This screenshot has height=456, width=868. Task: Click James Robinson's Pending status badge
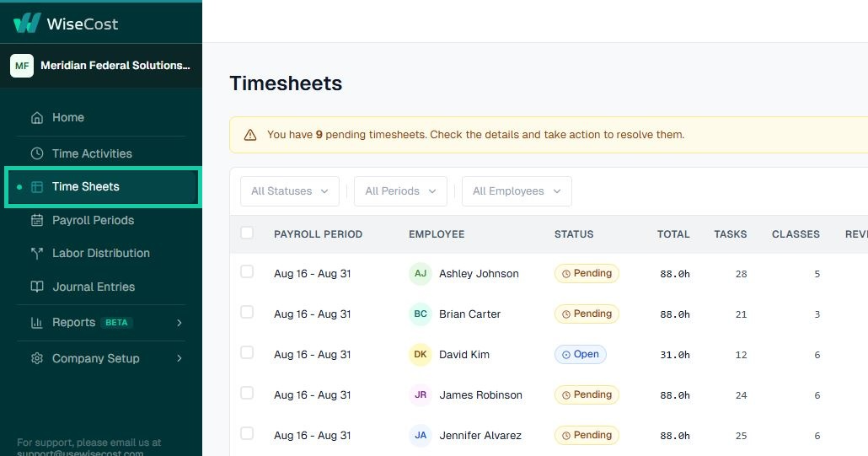click(x=587, y=394)
